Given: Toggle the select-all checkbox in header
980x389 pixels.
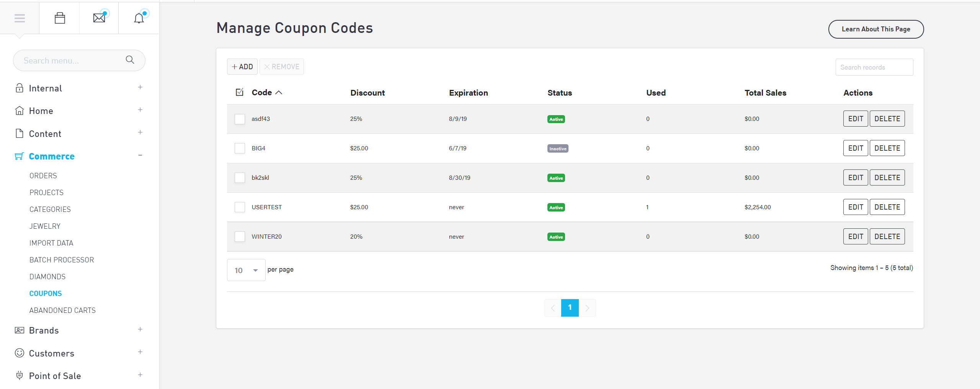Looking at the screenshot, I should [x=240, y=92].
